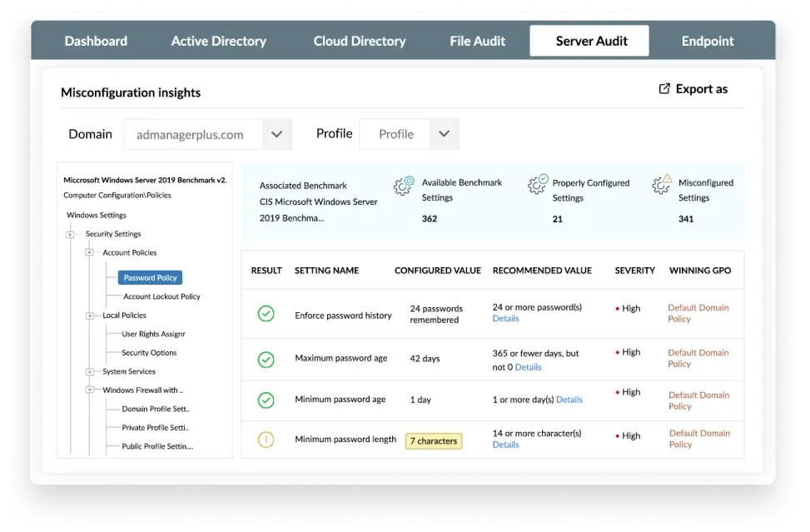Click the misconfigured settings count 341
This screenshot has height=532, width=810.
coord(686,219)
